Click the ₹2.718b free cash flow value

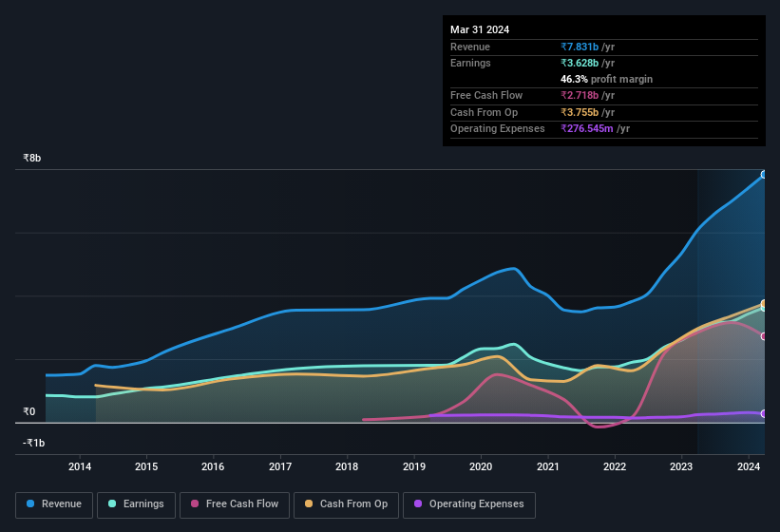coord(580,95)
